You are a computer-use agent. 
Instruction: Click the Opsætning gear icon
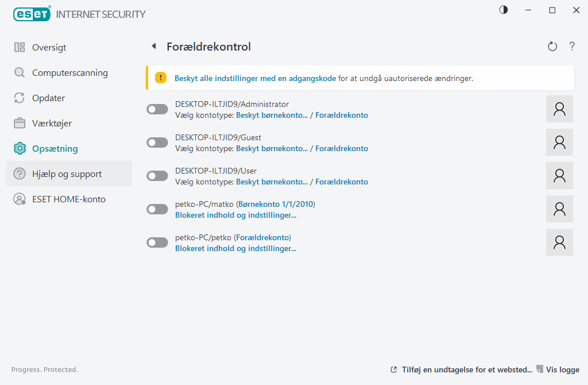click(x=19, y=148)
